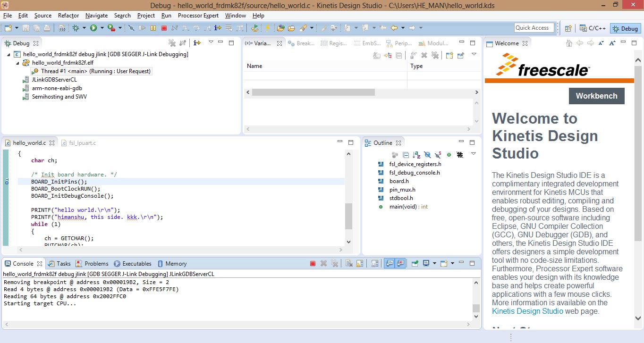Switch to the Problems tab
This screenshot has width=644, height=343.
(92, 264)
